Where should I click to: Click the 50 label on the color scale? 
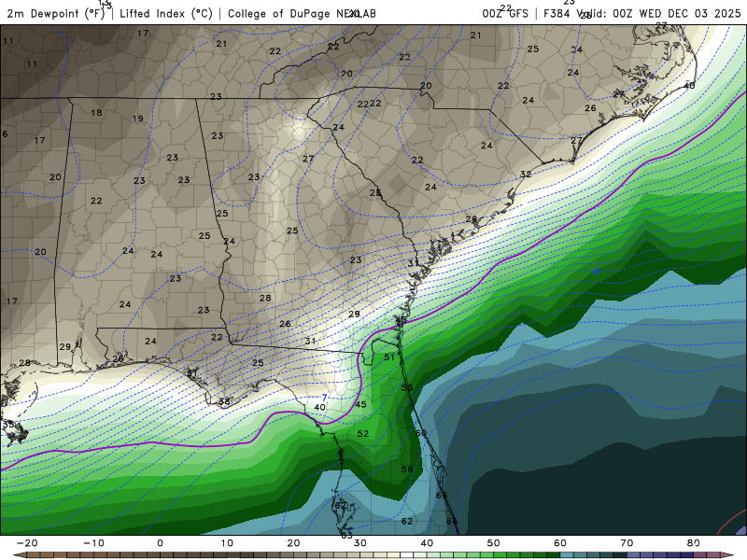[x=494, y=543]
